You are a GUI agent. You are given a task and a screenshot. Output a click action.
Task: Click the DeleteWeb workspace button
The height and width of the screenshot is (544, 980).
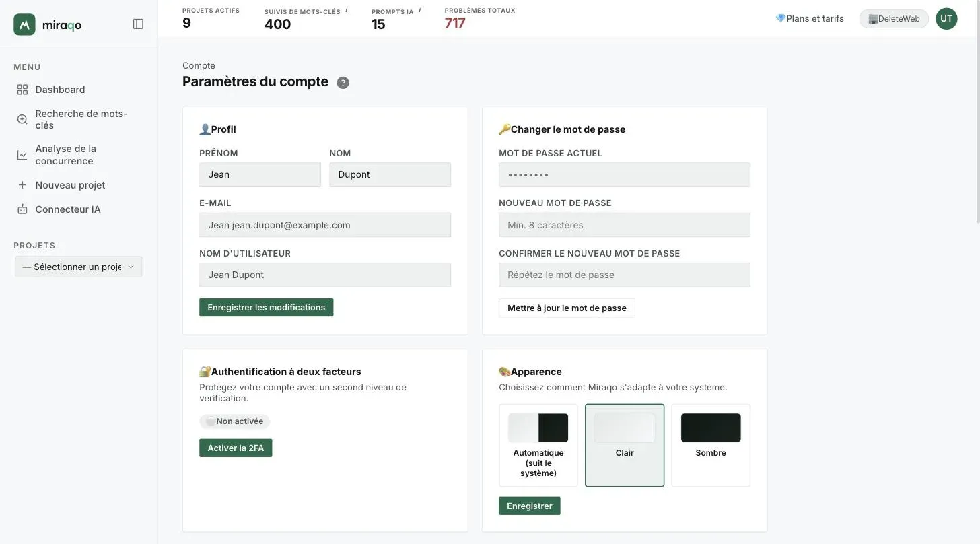click(894, 18)
